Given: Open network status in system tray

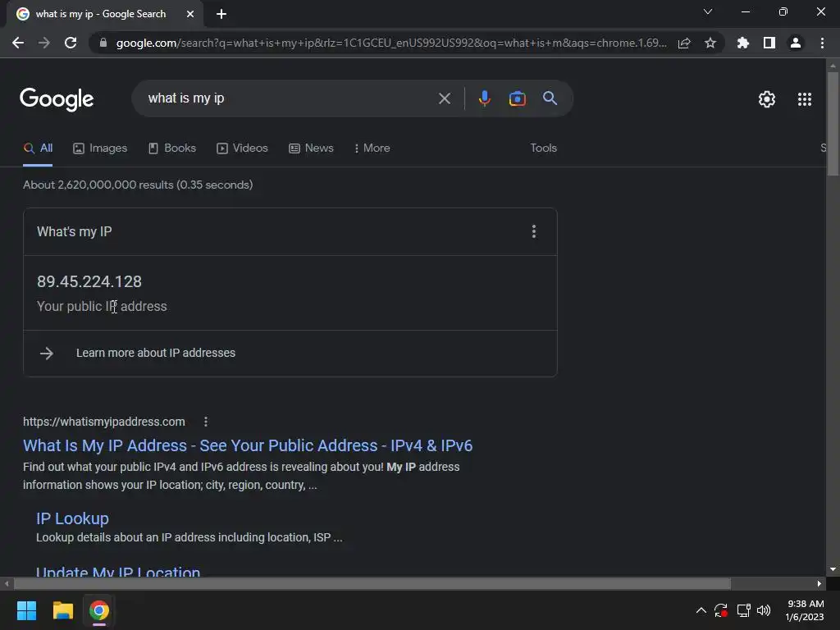Looking at the screenshot, I should tap(743, 610).
